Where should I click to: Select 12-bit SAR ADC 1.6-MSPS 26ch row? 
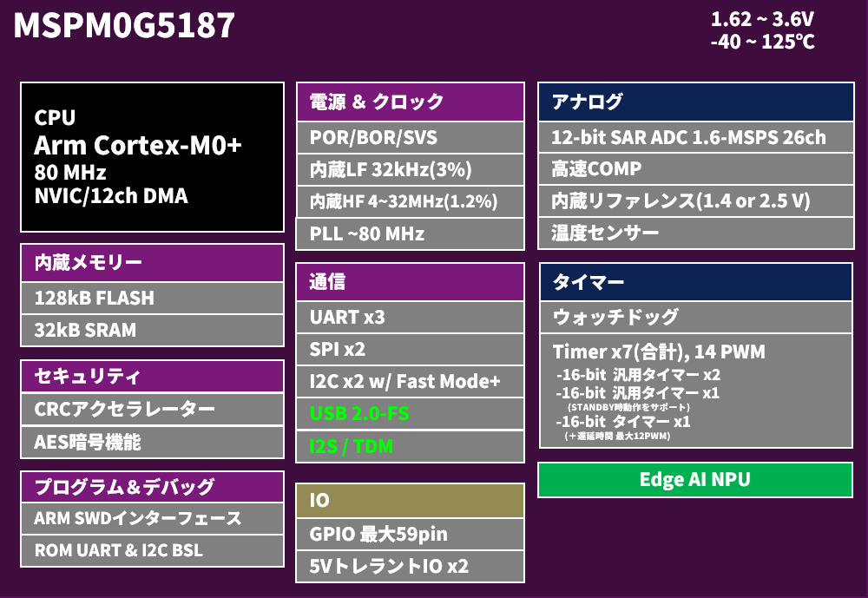point(696,137)
